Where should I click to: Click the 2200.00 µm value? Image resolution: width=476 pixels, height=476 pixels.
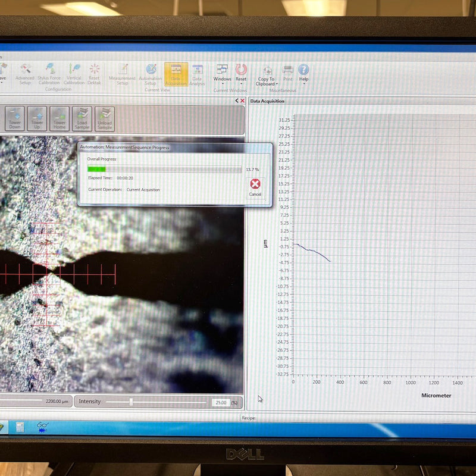57,401
